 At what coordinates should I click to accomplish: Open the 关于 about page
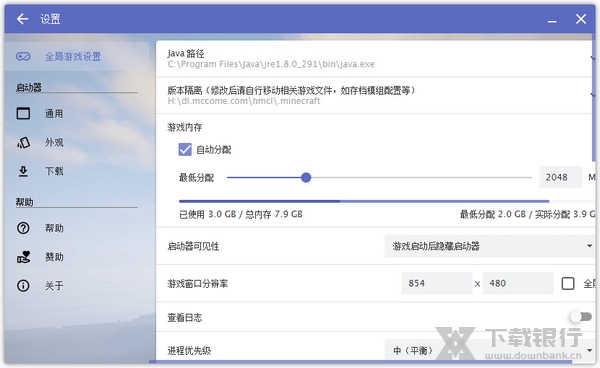(x=77, y=286)
